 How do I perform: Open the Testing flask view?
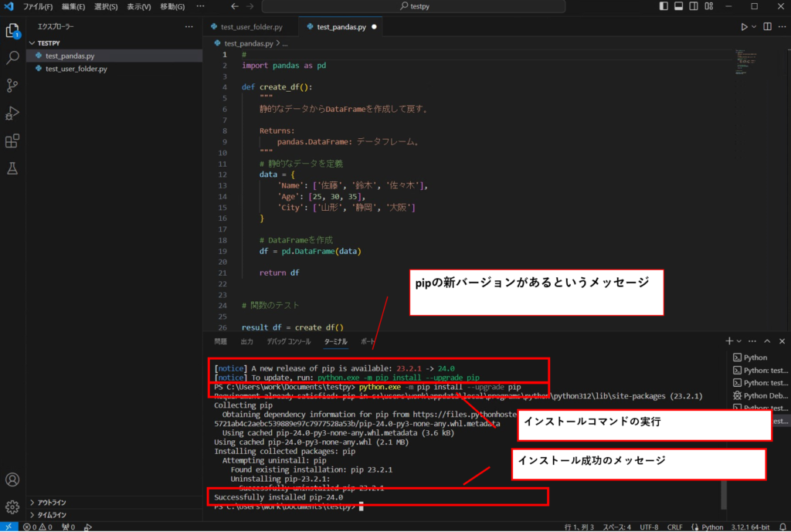[x=12, y=168]
